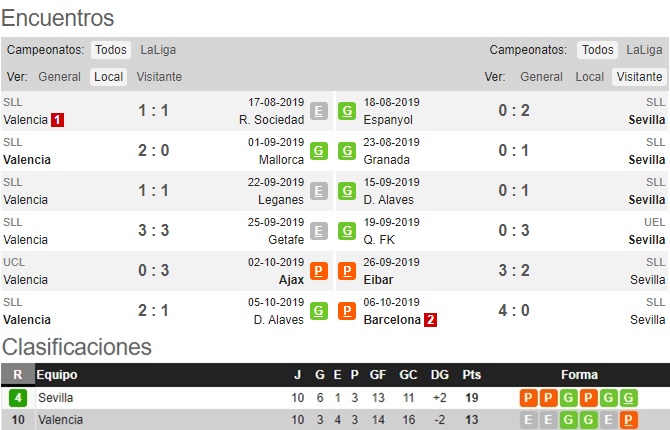Click the Pts column header
This screenshot has height=430, width=670.
tap(471, 375)
